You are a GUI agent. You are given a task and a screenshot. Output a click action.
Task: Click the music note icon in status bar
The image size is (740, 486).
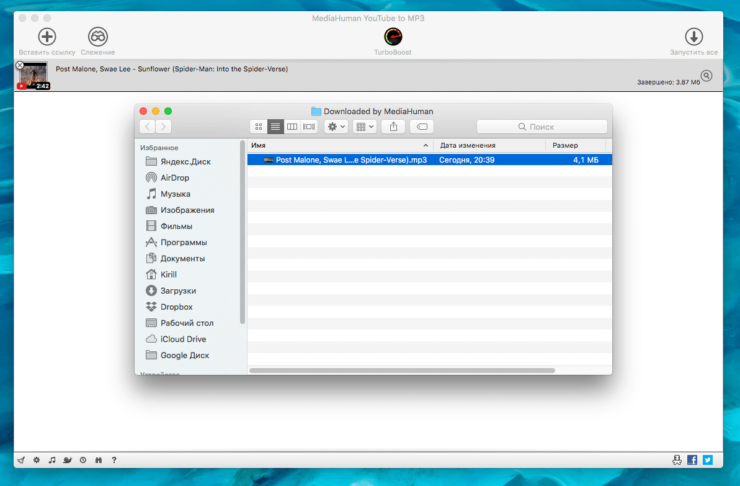pyautogui.click(x=51, y=460)
